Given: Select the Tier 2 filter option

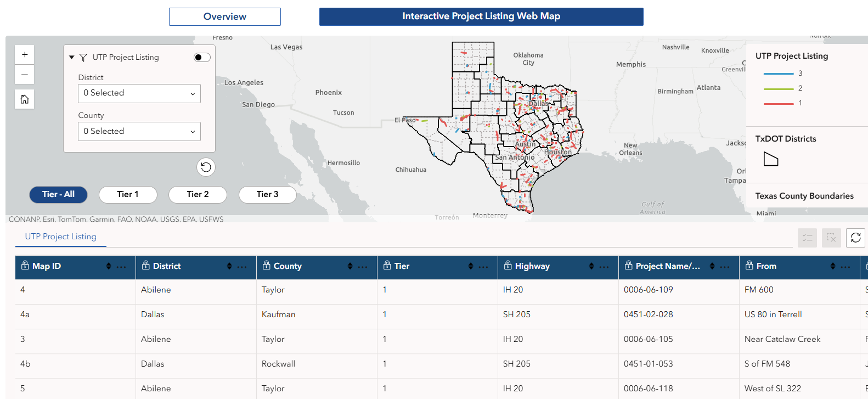Looking at the screenshot, I should pos(198,194).
